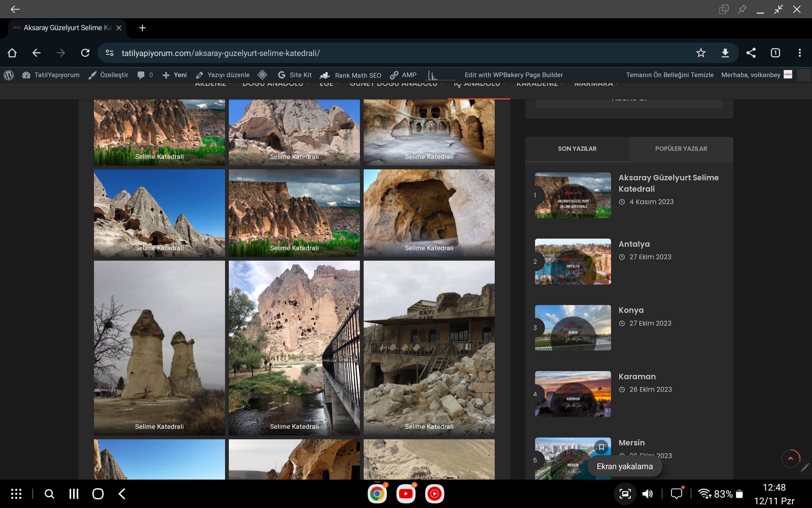Image resolution: width=812 pixels, height=508 pixels.
Task: Open the Konya post link
Action: click(631, 310)
